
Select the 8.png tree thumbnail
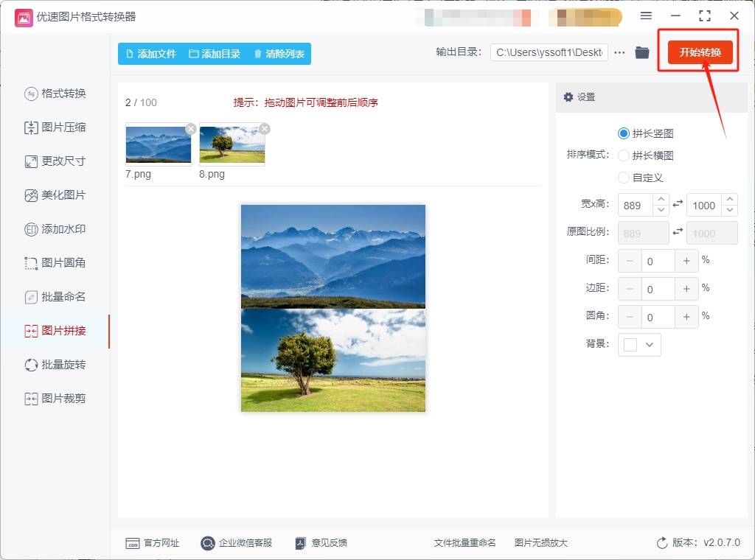coord(232,144)
